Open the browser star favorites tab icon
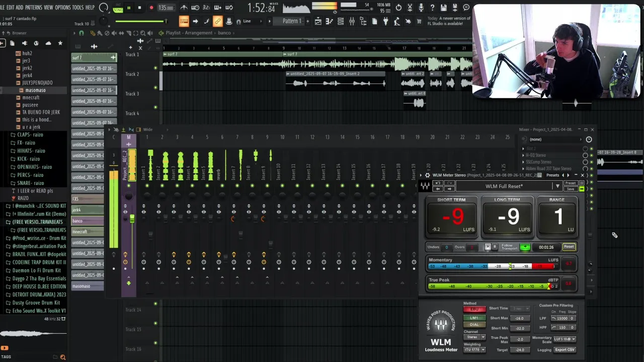644x362 pixels. [60, 43]
